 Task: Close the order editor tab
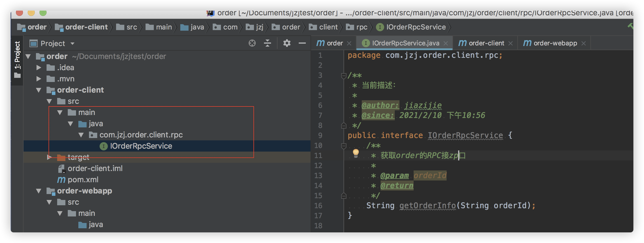click(349, 43)
